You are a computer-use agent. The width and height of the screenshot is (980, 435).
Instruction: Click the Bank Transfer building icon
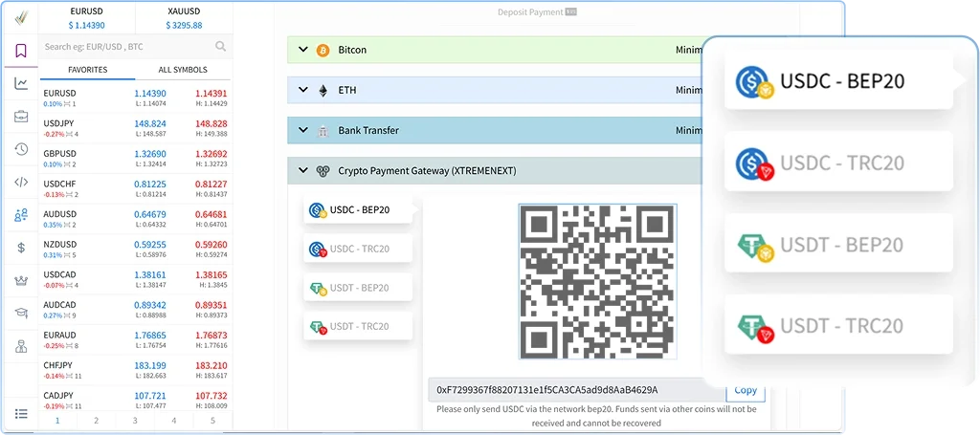tap(323, 130)
